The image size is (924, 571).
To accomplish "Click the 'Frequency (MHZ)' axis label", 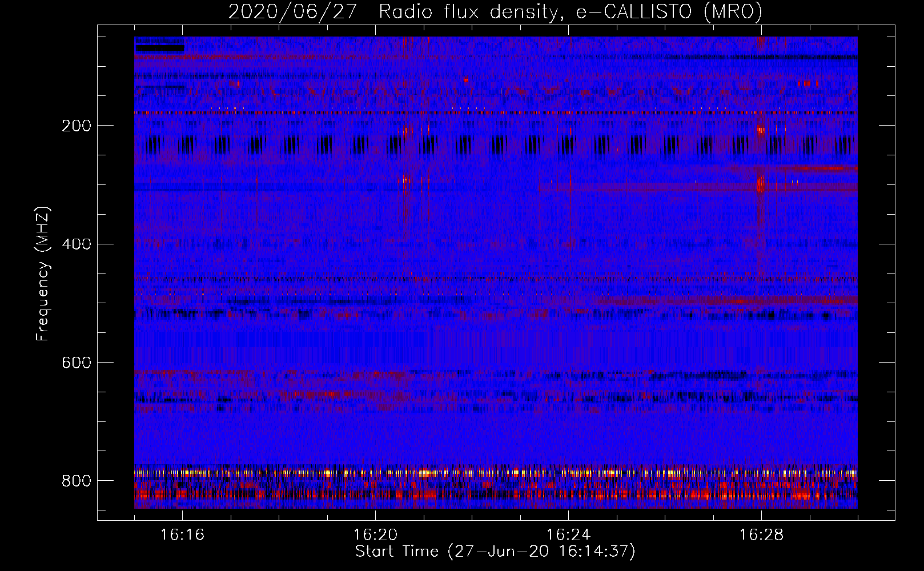I will (43, 274).
